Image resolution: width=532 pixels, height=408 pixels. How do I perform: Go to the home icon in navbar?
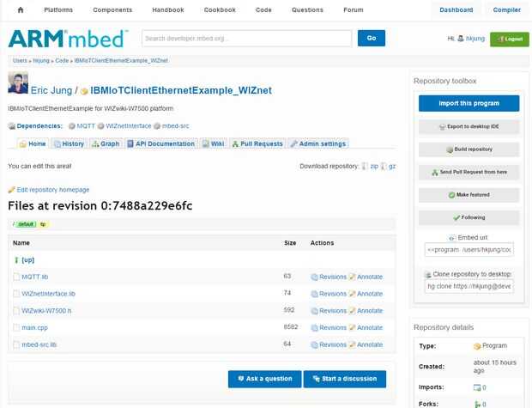point(21,9)
